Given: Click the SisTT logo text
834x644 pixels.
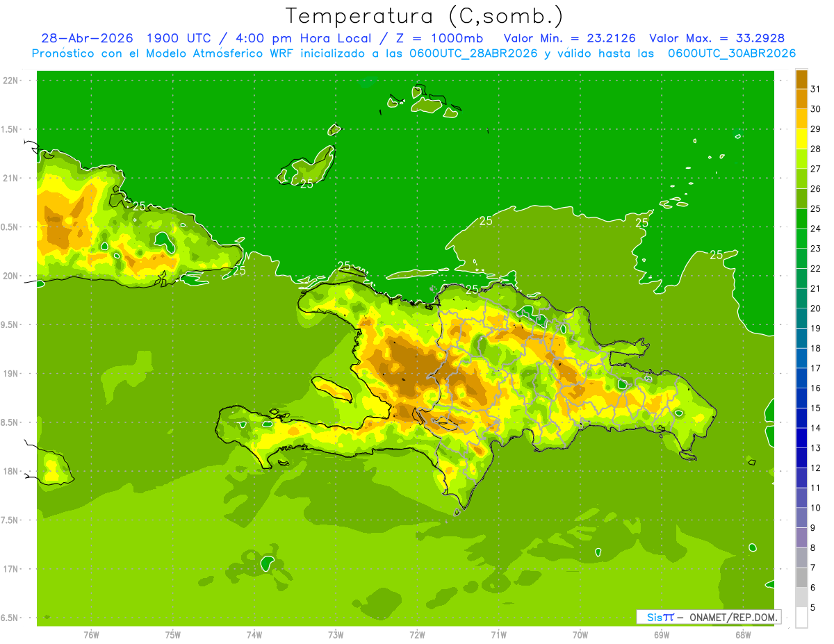Looking at the screenshot, I should coord(660,617).
